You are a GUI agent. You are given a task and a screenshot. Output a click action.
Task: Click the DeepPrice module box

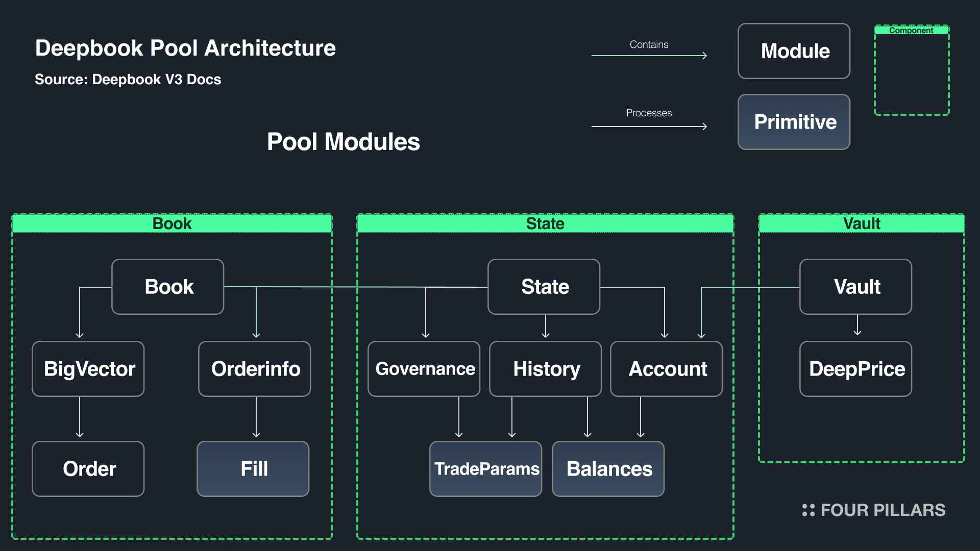tap(856, 369)
